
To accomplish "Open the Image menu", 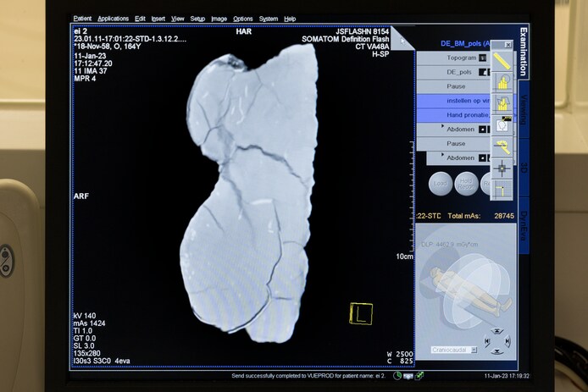I will coord(219,19).
